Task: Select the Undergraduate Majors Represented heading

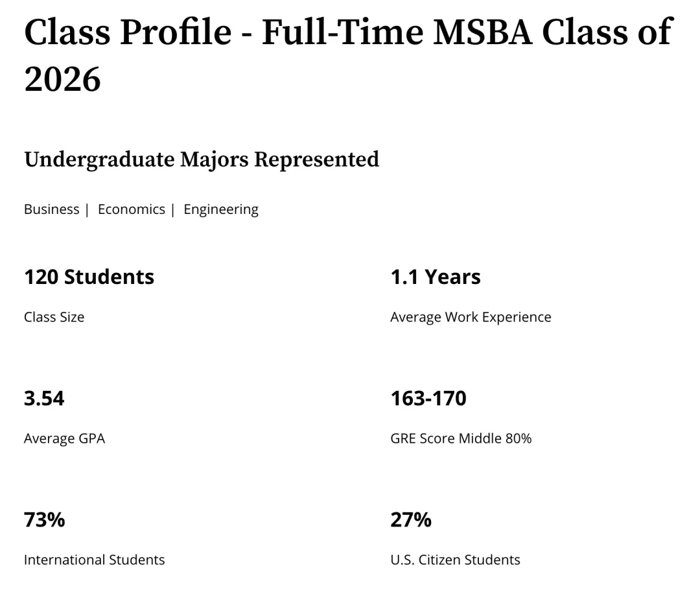Action: (x=202, y=159)
